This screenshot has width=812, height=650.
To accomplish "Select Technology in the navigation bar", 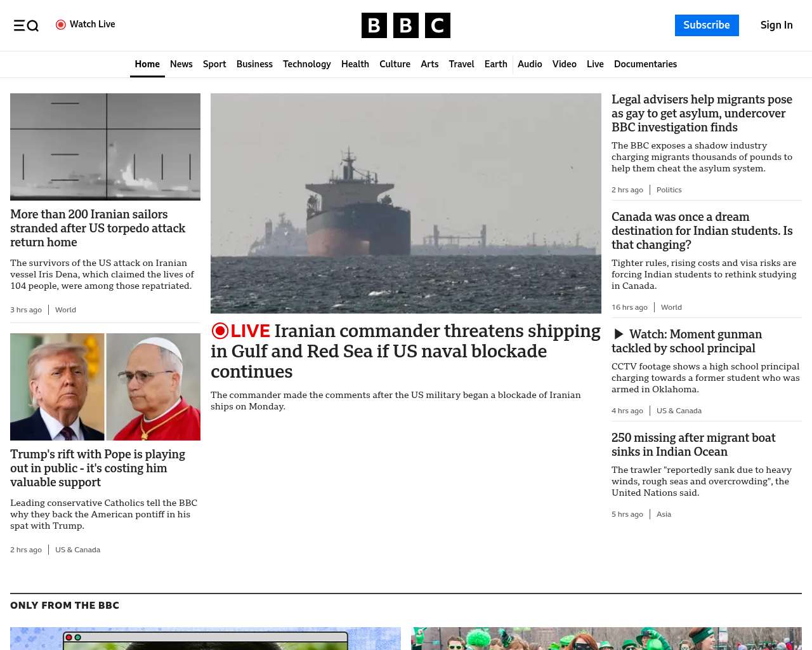I will [306, 64].
